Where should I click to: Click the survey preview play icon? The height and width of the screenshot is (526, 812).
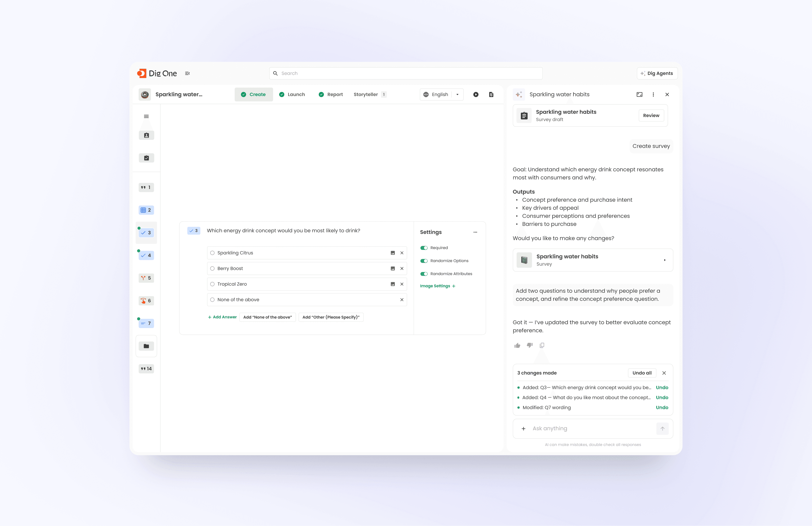(476, 94)
